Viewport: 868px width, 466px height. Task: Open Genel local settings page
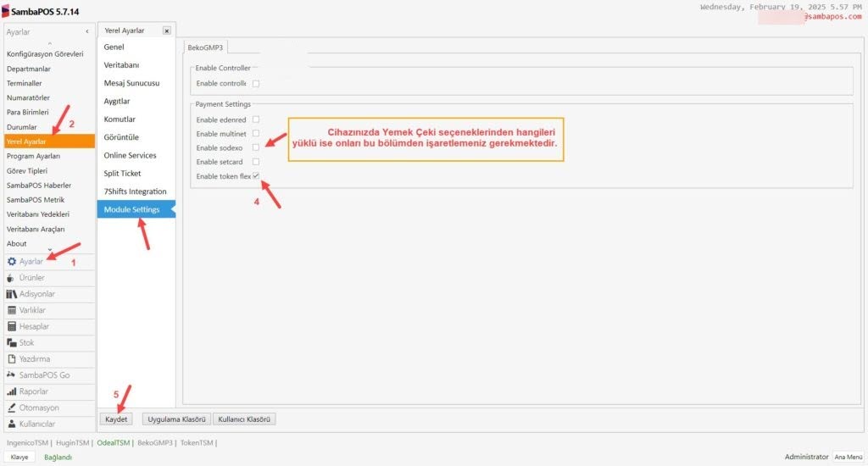pyautogui.click(x=136, y=47)
